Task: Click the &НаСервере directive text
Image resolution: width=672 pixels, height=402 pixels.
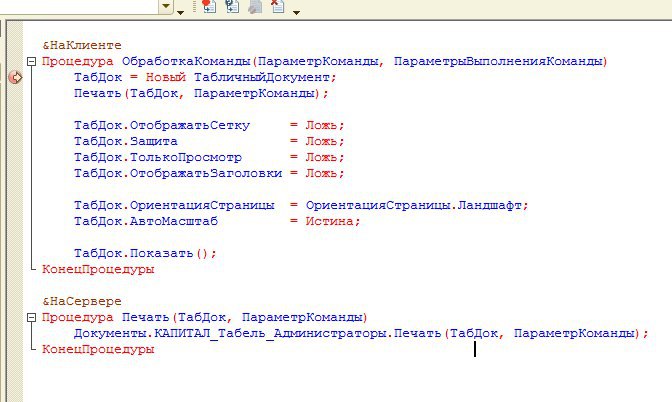Action: tap(82, 301)
